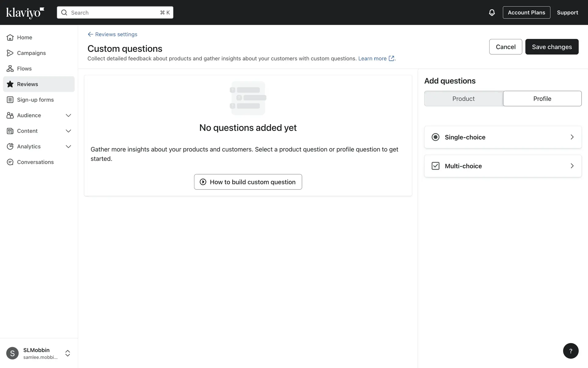This screenshot has width=588, height=368.
Task: Click Save changes button
Action: pos(552,47)
